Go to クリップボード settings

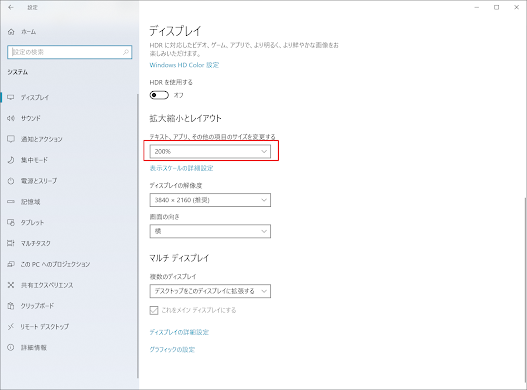pyautogui.click(x=37, y=306)
